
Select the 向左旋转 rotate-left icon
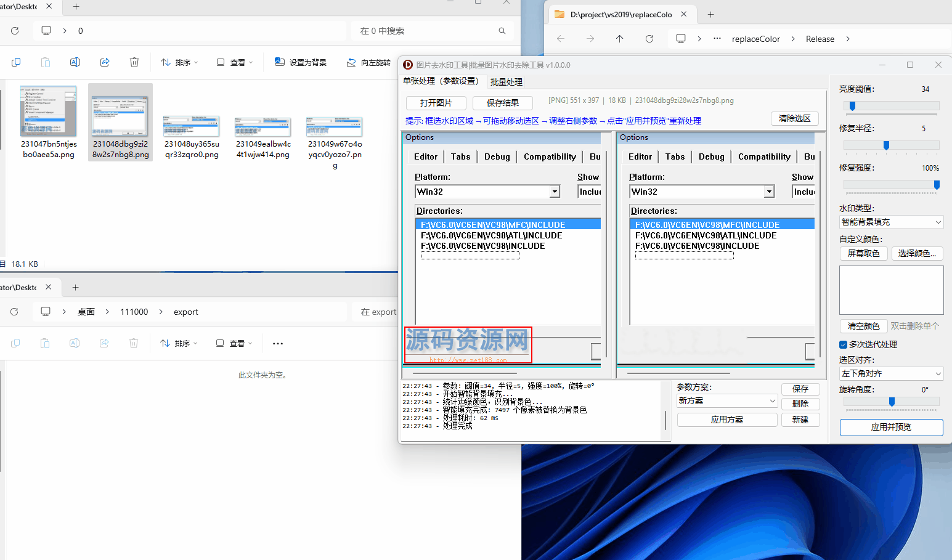click(x=352, y=62)
